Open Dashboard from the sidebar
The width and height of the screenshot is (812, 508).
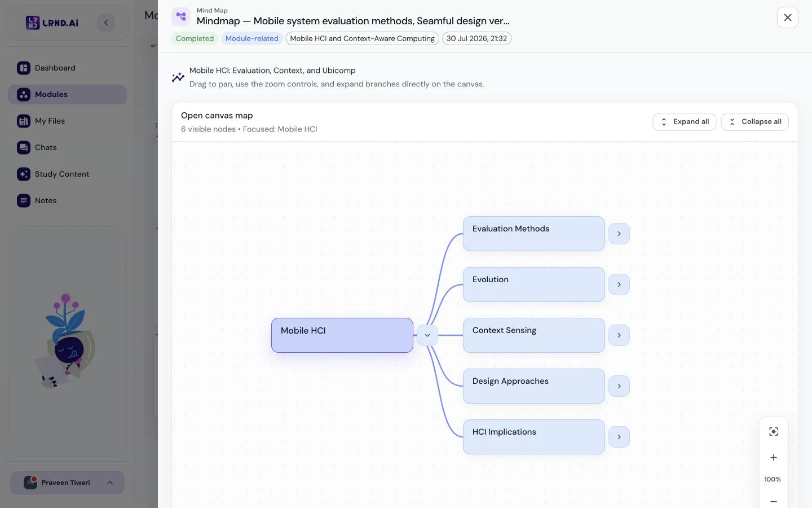67,68
